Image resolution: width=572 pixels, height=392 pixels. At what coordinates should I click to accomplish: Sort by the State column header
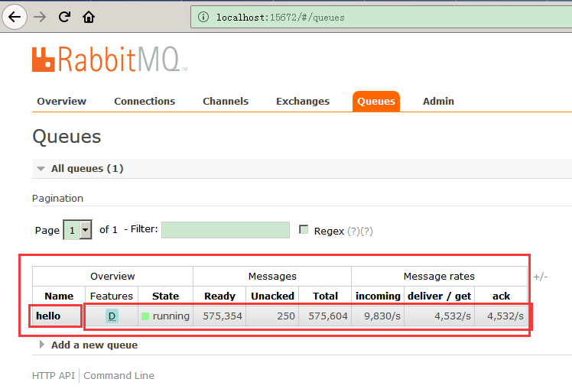click(165, 296)
